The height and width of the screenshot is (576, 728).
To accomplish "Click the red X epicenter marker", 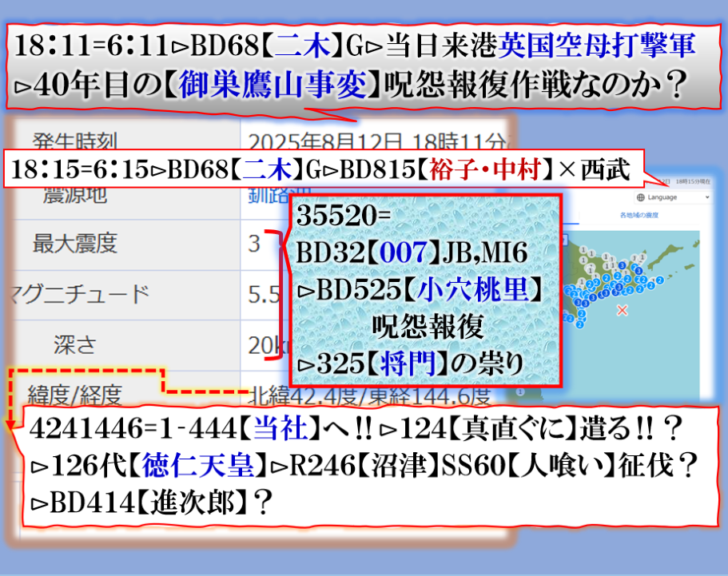I will tap(623, 308).
